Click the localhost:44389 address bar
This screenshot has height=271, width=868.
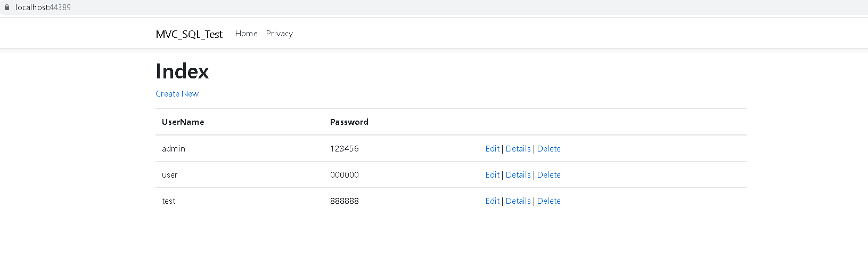tap(43, 7)
